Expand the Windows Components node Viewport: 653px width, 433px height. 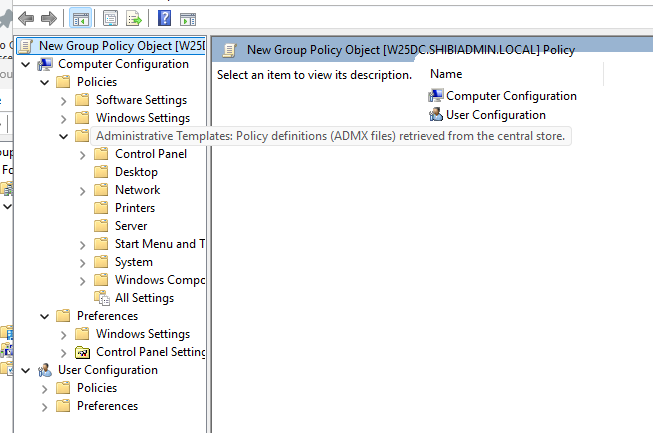[82, 281]
